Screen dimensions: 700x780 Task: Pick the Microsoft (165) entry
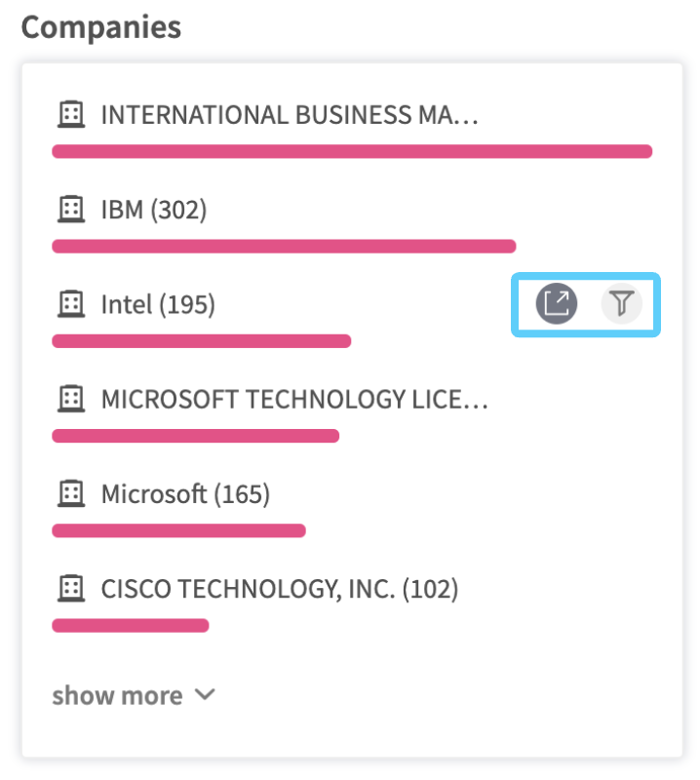pyautogui.click(x=185, y=494)
